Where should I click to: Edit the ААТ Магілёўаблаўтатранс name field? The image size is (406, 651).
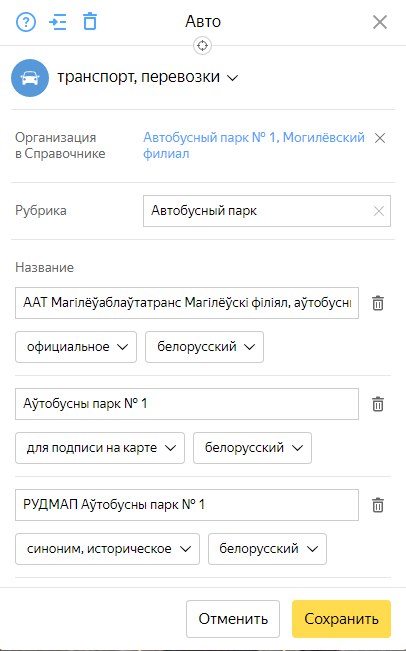click(x=187, y=303)
